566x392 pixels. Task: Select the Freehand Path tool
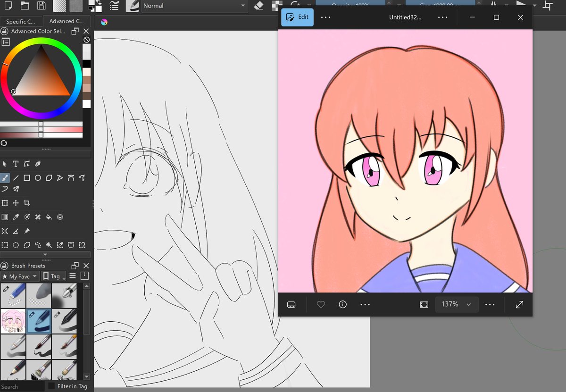83,178
